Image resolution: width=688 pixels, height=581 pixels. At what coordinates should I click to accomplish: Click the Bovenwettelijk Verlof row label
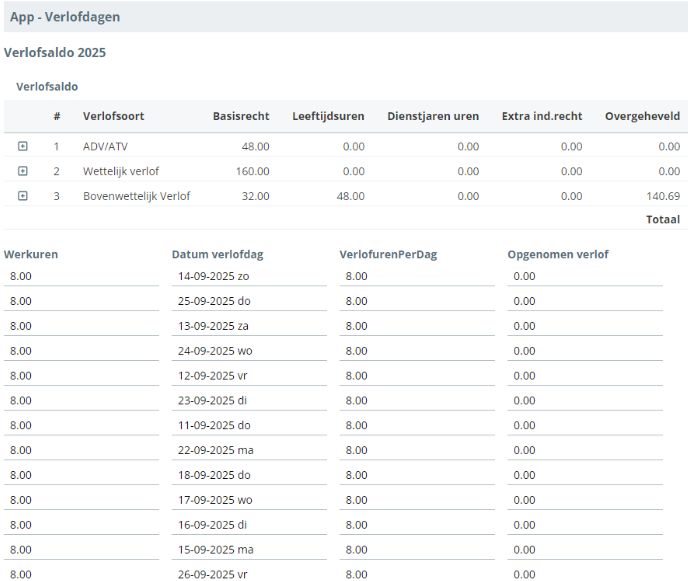click(x=136, y=196)
